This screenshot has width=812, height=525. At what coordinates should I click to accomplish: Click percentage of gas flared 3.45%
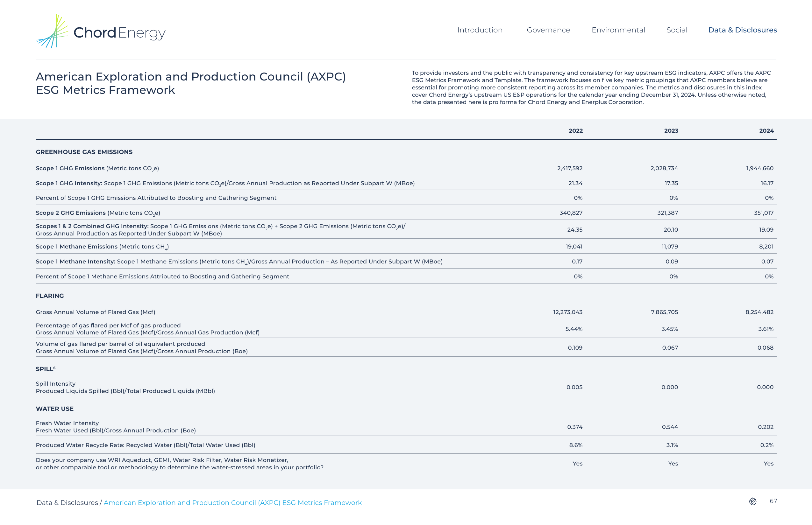click(670, 329)
